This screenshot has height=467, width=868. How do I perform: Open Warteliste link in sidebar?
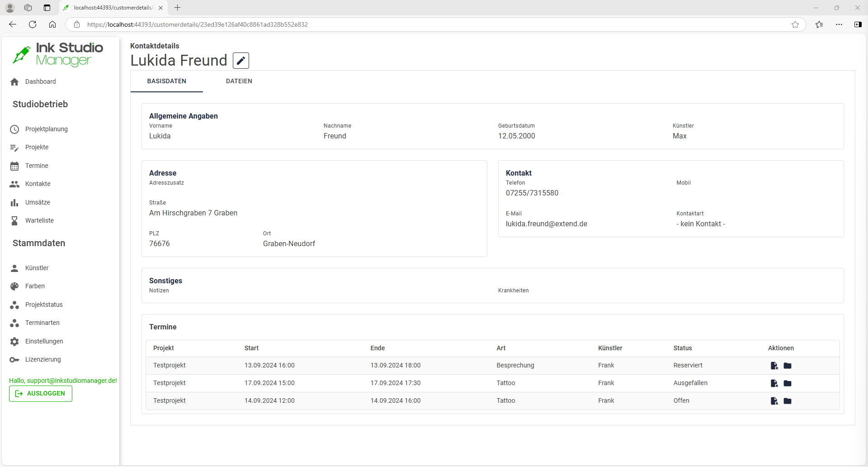point(39,221)
